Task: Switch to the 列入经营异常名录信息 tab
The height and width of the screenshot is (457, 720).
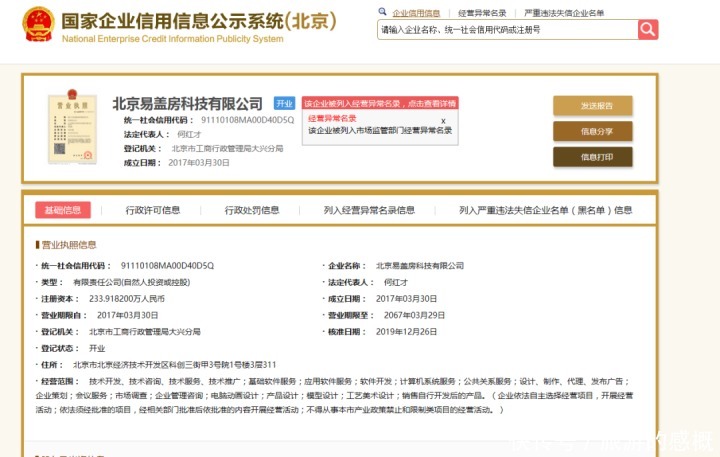Action: (369, 210)
